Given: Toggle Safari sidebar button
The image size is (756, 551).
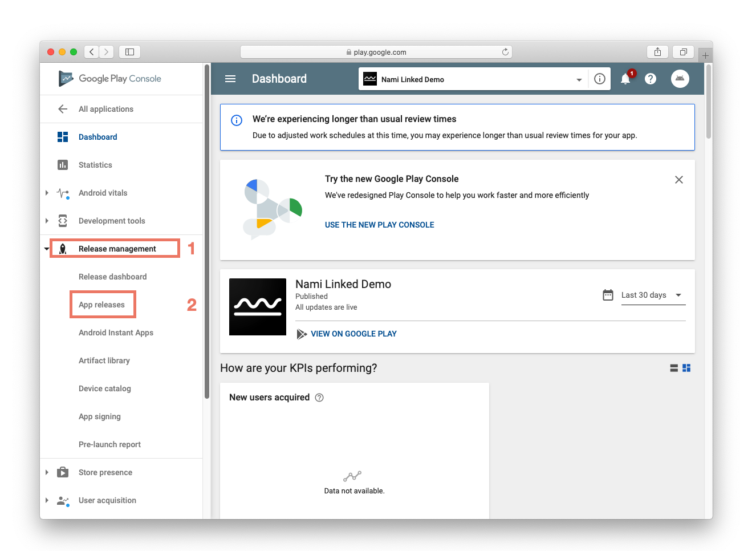Looking at the screenshot, I should tap(129, 52).
